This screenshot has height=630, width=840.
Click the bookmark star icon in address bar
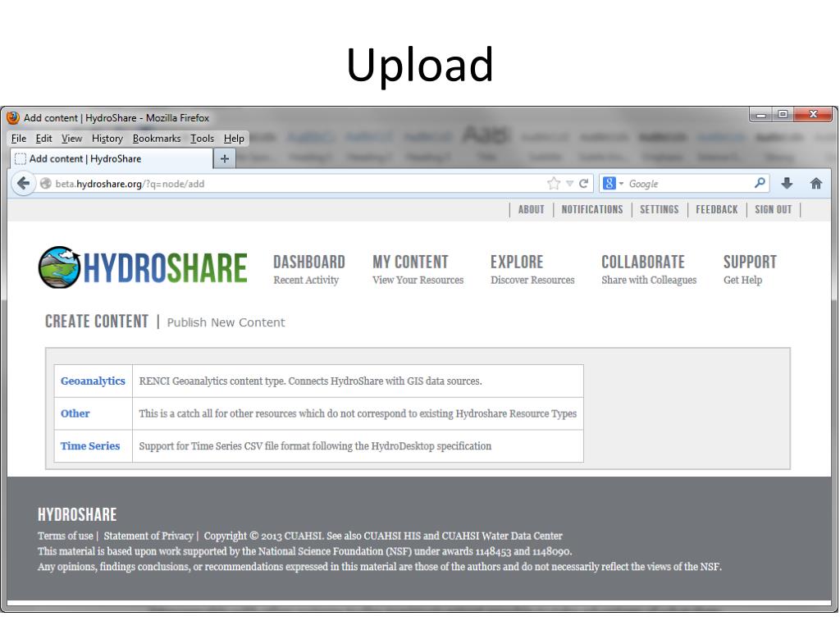[x=554, y=184]
